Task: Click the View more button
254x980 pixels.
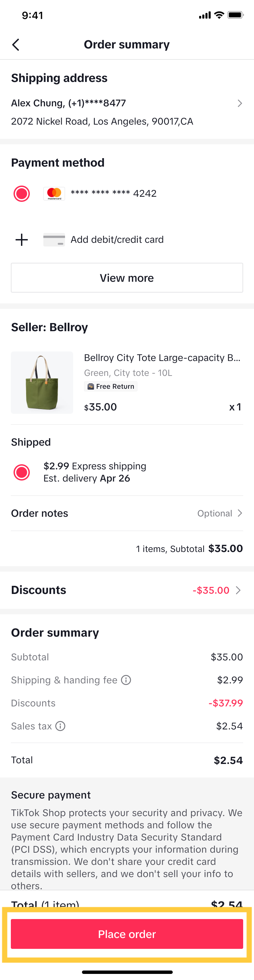Action: click(127, 278)
